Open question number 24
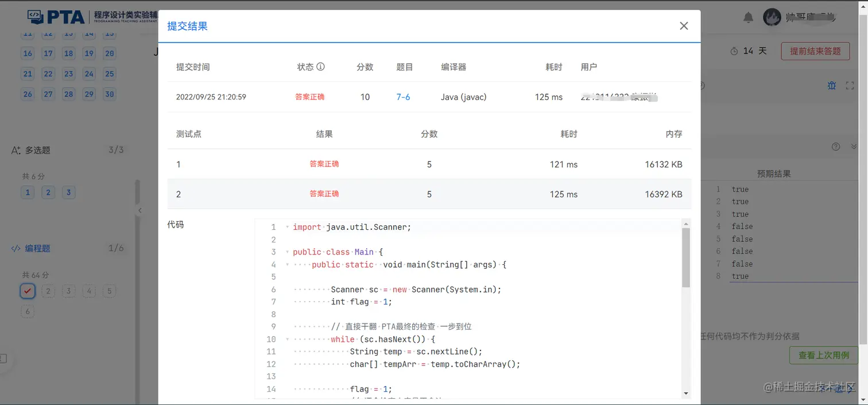Viewport: 868px width, 405px height. [89, 74]
